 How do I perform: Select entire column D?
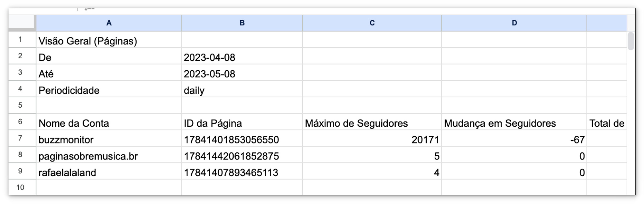pyautogui.click(x=514, y=23)
